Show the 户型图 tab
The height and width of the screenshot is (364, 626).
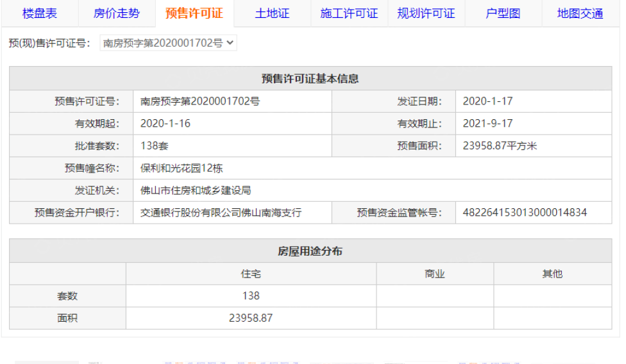coord(503,13)
